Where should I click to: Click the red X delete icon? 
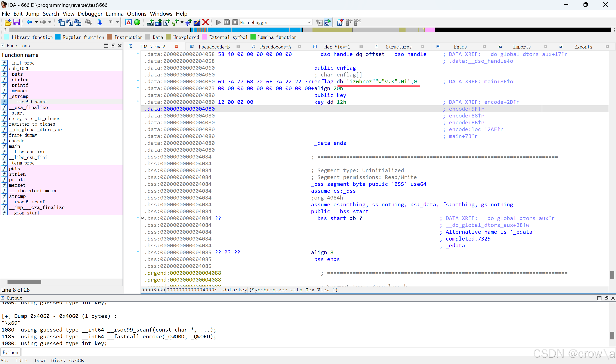click(206, 22)
